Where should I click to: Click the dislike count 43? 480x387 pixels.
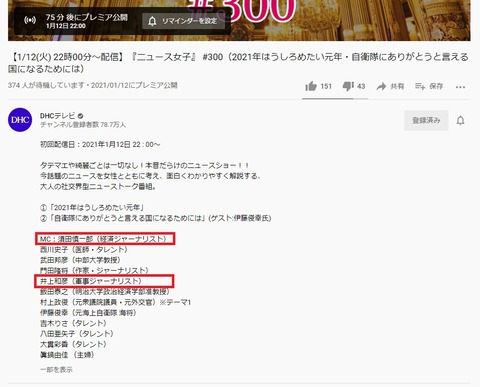361,86
